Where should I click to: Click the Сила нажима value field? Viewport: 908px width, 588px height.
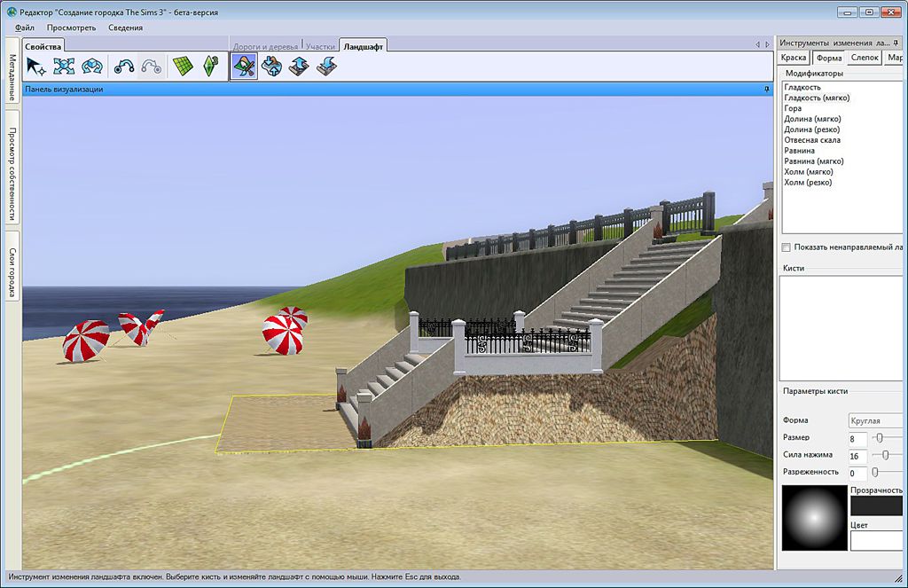(857, 456)
